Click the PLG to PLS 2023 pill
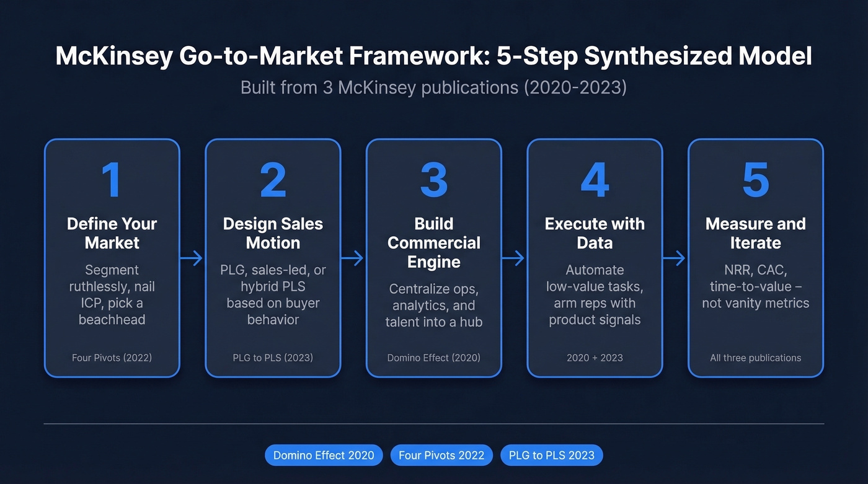868x484 pixels. pos(551,455)
